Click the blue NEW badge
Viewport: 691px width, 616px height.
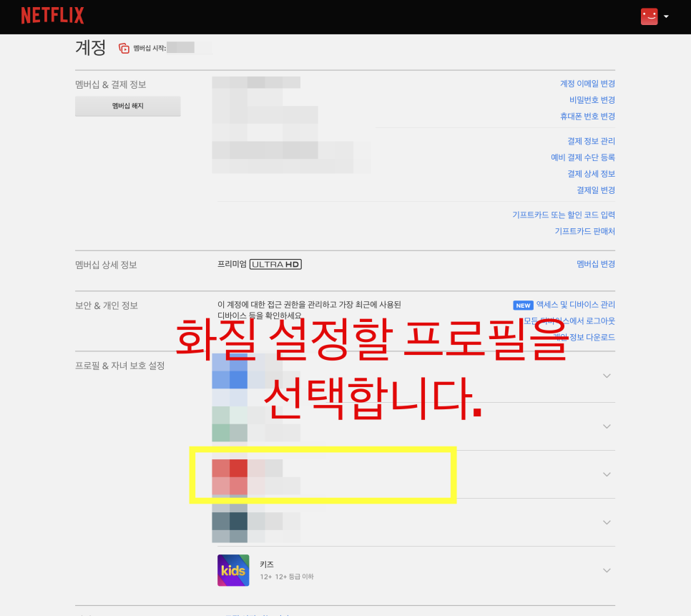523,305
